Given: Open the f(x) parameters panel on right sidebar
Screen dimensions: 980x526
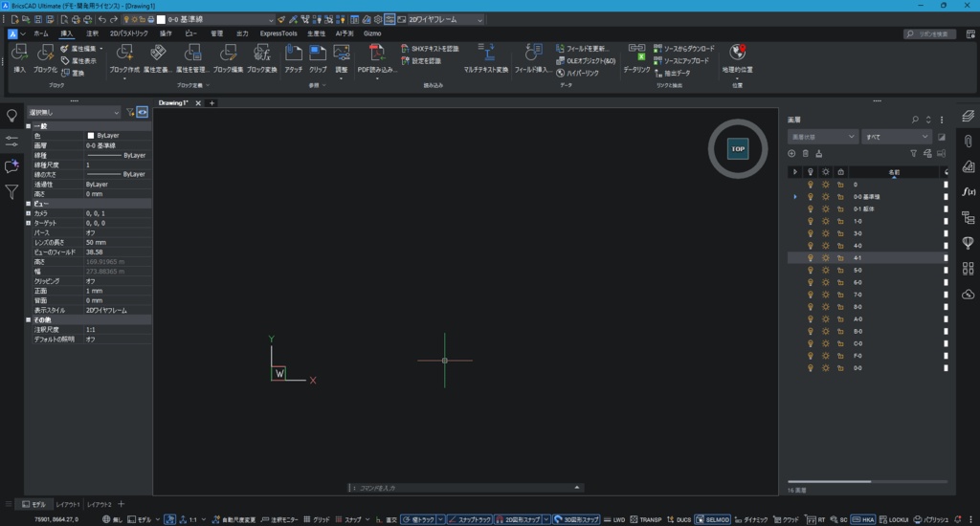Looking at the screenshot, I should (x=969, y=192).
